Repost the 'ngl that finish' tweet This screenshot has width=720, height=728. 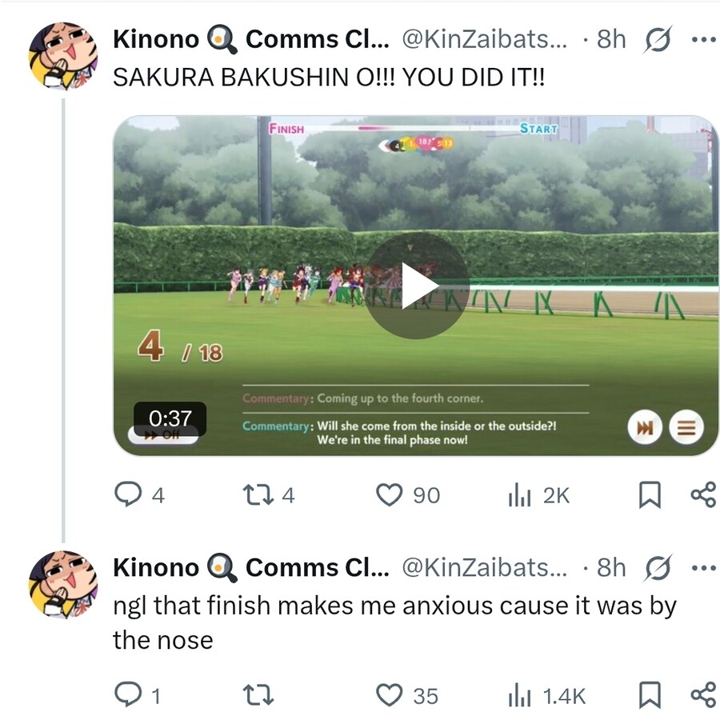pyautogui.click(x=258, y=695)
